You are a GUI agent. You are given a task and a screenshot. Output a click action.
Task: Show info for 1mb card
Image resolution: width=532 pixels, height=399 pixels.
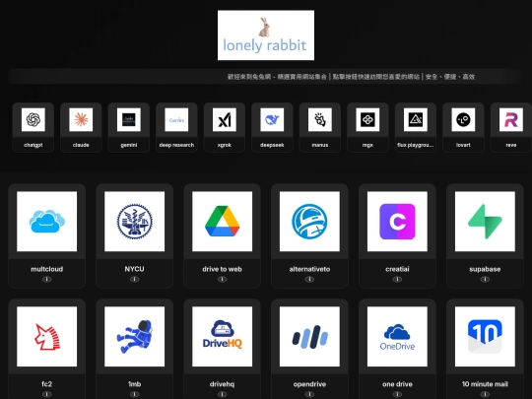tap(134, 394)
